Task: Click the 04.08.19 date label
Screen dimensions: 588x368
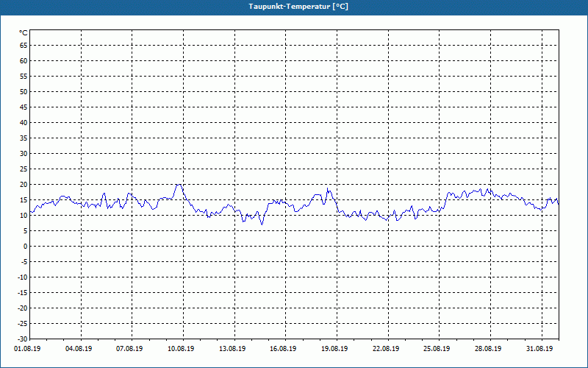Action: point(79,349)
